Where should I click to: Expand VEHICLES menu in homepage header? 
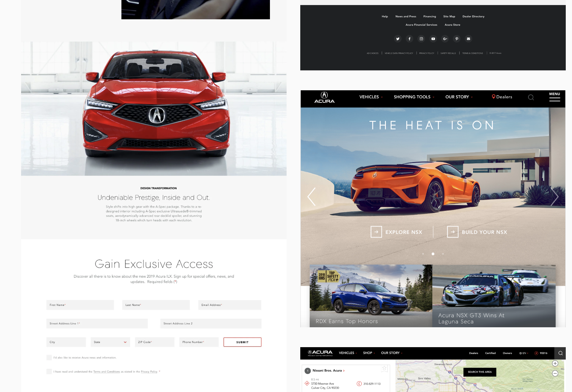[371, 97]
